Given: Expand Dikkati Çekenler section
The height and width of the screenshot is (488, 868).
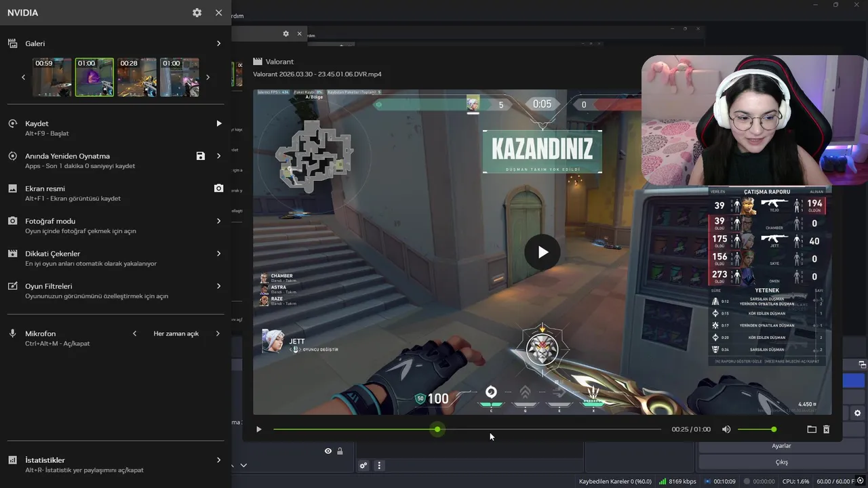Looking at the screenshot, I should tap(218, 253).
